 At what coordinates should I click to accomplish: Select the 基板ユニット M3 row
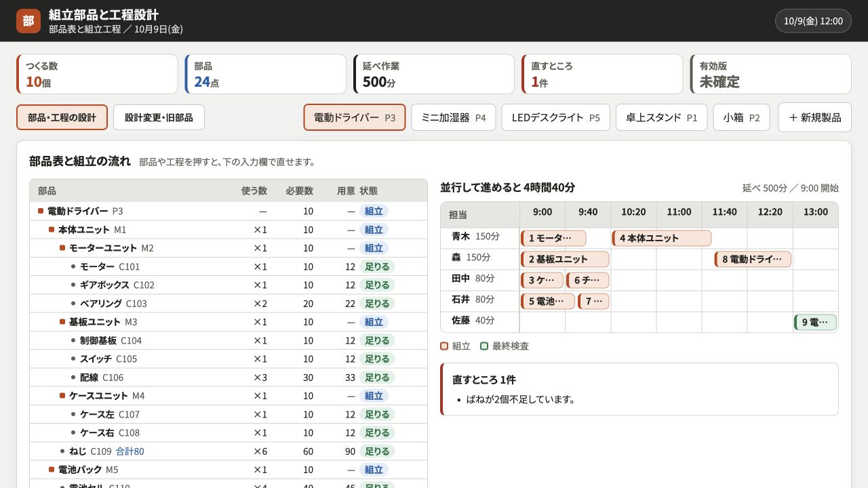point(229,322)
